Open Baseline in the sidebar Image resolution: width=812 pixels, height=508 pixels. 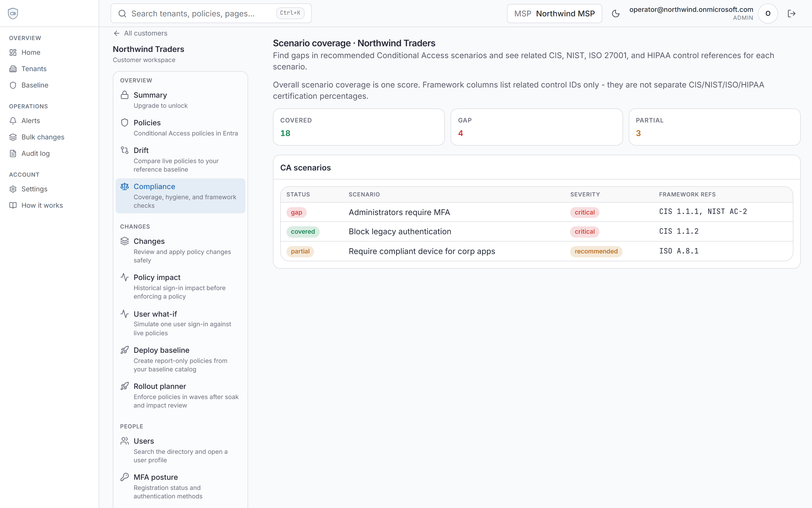[x=49, y=85]
